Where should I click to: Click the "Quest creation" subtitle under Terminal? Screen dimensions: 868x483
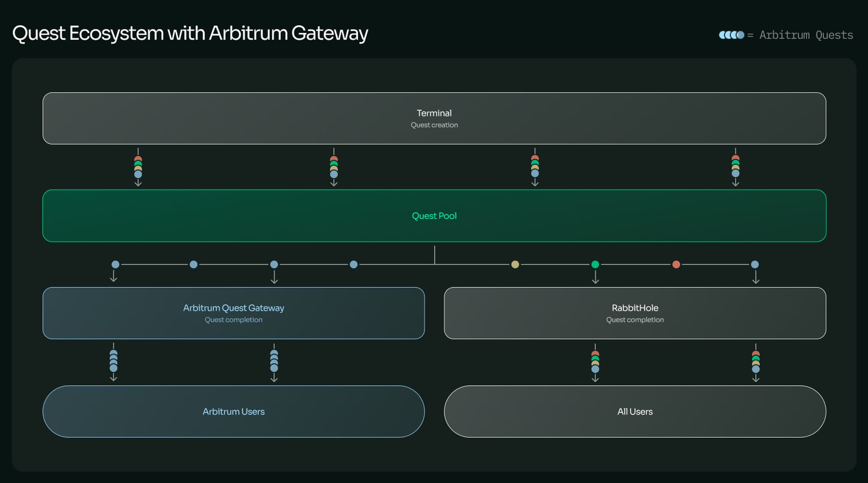[x=434, y=125]
